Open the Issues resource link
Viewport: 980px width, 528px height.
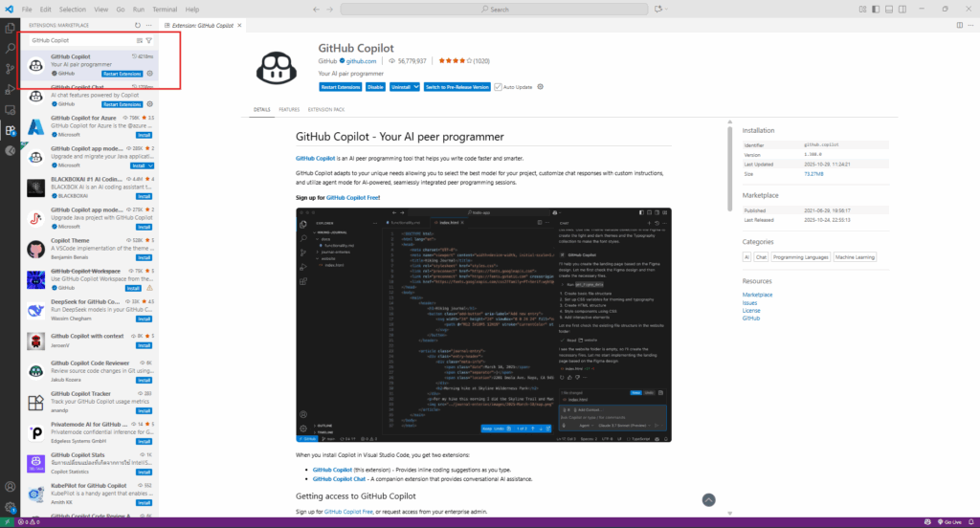pos(749,303)
